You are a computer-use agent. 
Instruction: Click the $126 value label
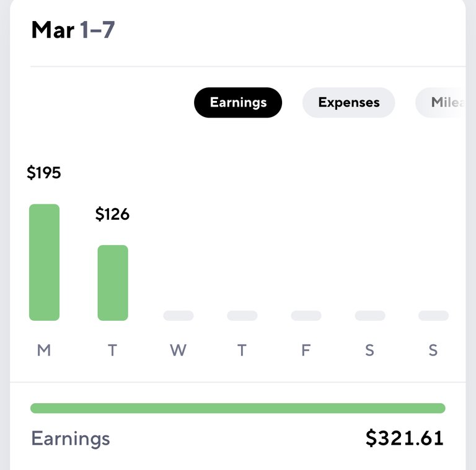coord(112,214)
